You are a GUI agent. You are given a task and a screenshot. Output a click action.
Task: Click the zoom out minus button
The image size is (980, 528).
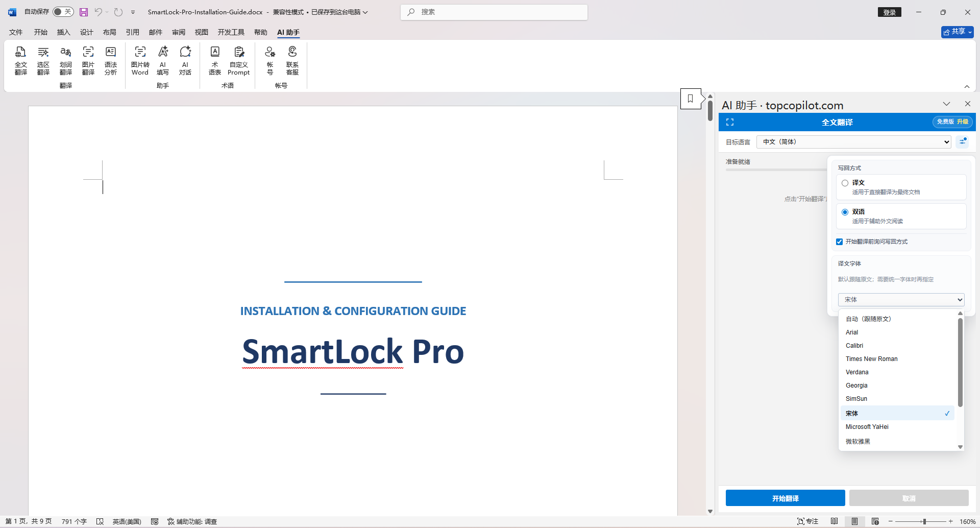[891, 521]
